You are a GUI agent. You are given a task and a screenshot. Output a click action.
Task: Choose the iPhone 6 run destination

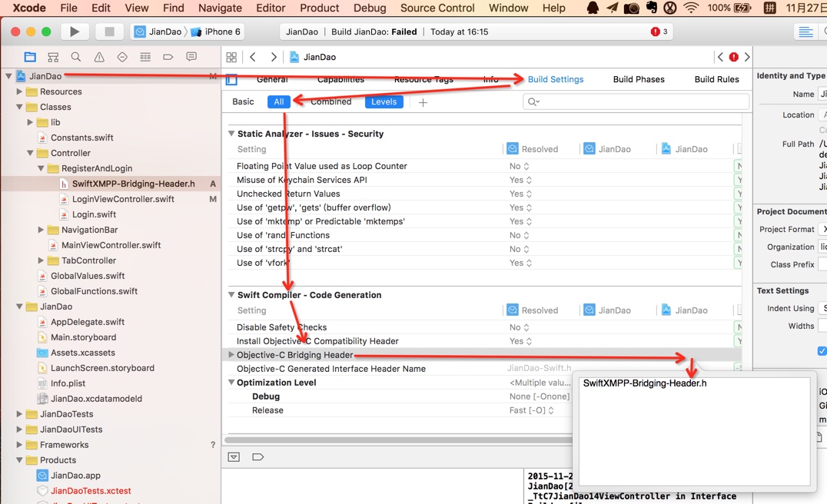pos(216,31)
